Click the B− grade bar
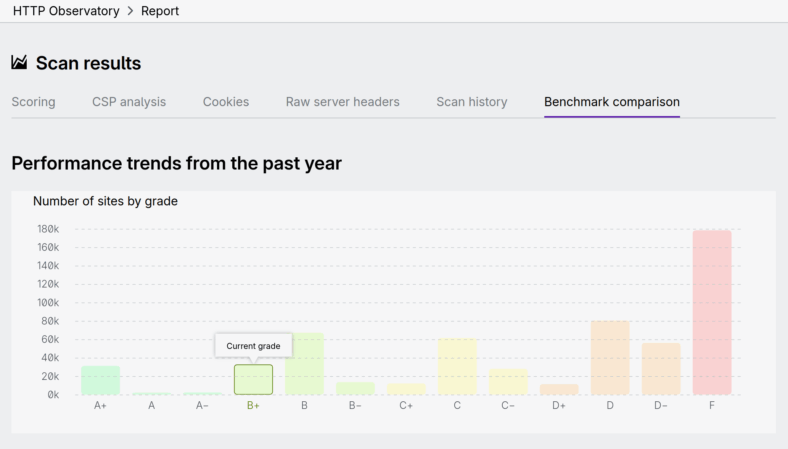 [355, 389]
